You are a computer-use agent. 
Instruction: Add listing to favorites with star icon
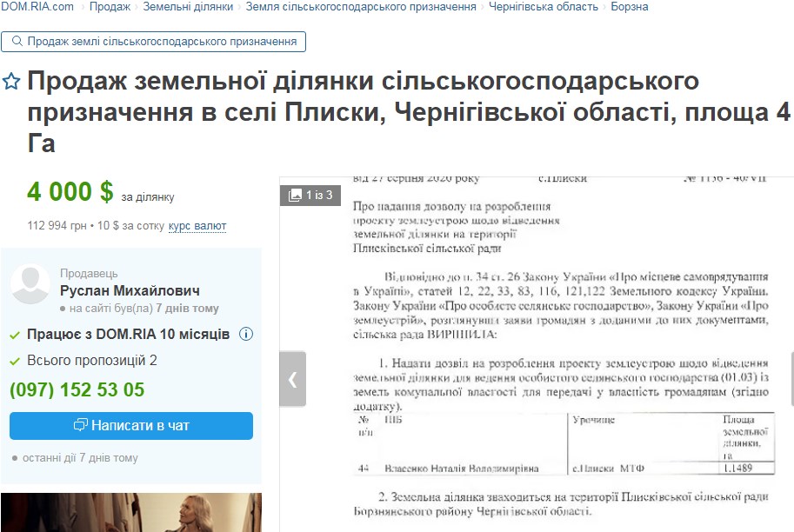[x=11, y=83]
